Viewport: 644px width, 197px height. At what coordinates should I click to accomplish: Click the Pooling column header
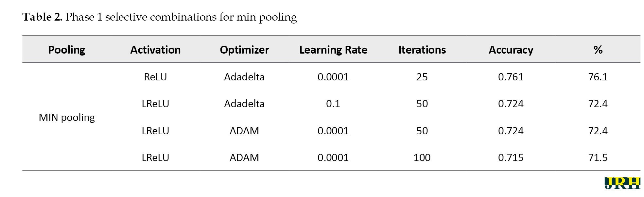tap(67, 50)
